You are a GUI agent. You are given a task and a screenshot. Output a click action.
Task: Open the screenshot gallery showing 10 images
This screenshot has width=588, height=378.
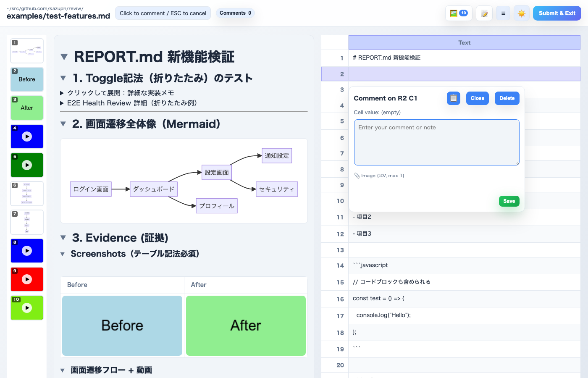point(458,13)
